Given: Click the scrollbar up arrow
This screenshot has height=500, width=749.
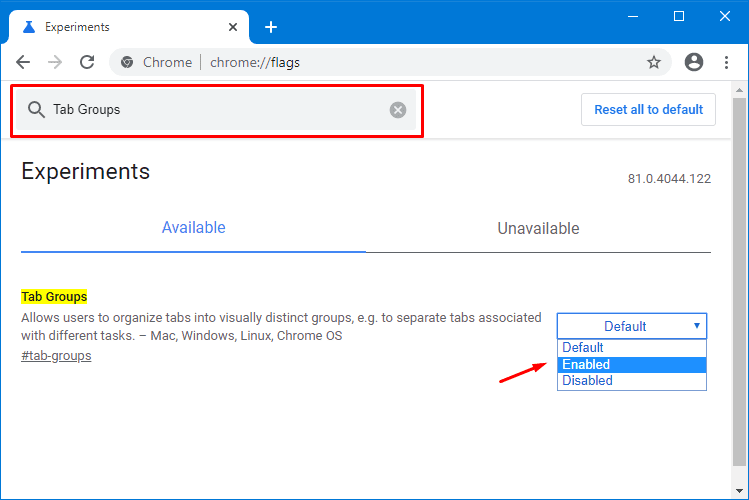Looking at the screenshot, I should coord(739,90).
